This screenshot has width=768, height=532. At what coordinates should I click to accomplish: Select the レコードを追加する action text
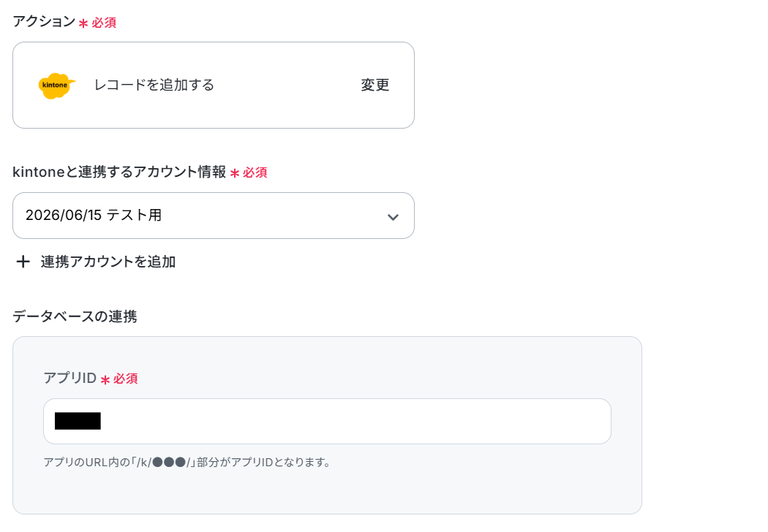[x=154, y=85]
